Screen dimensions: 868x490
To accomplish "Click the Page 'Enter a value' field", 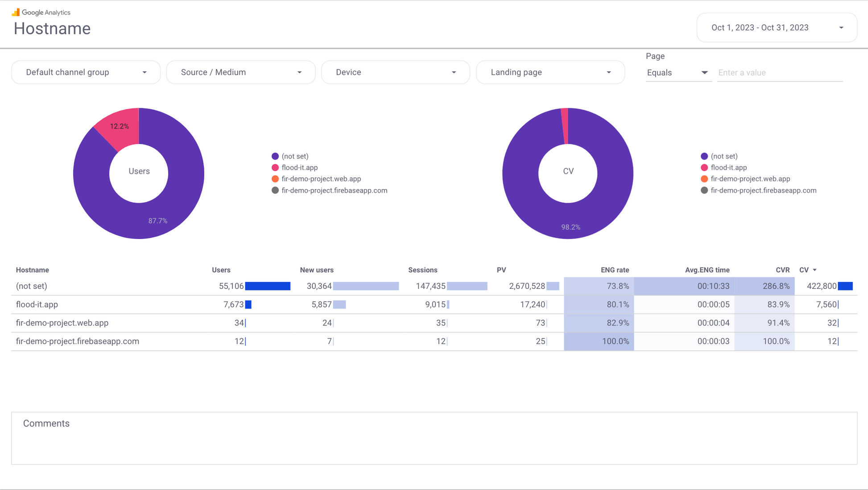I will point(780,73).
